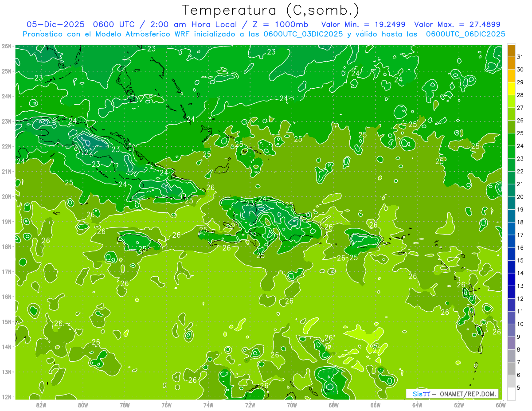
Task: Click the 74W longitude axis label
Action: click(208, 405)
